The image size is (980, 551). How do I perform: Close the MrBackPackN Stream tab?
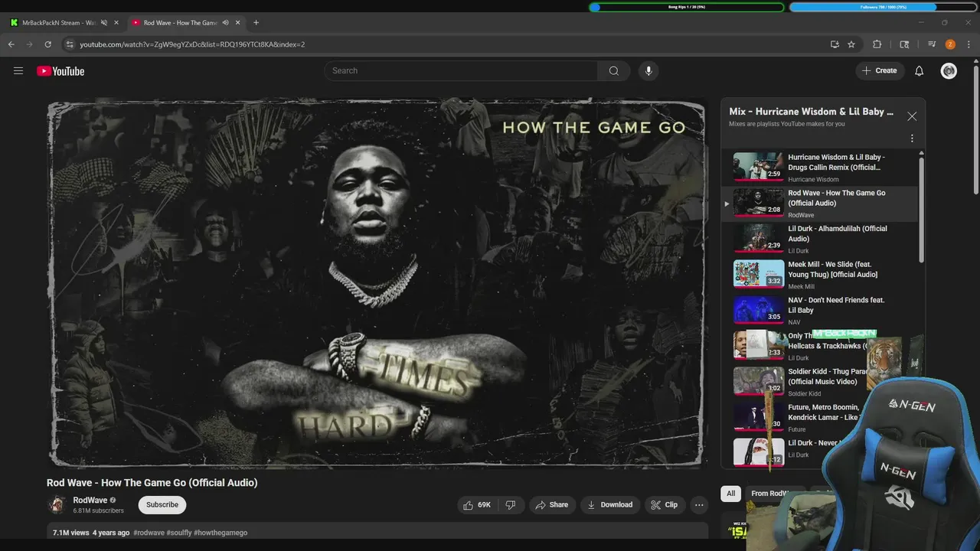116,23
